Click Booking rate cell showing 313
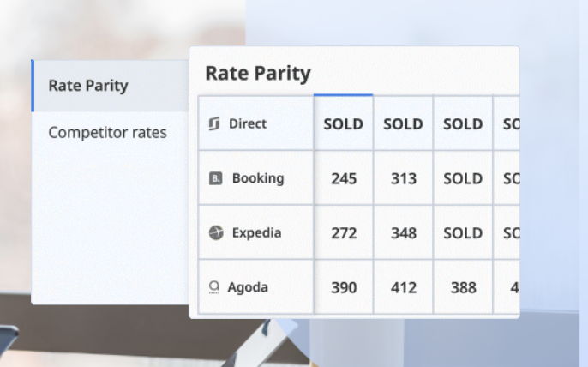 point(403,179)
